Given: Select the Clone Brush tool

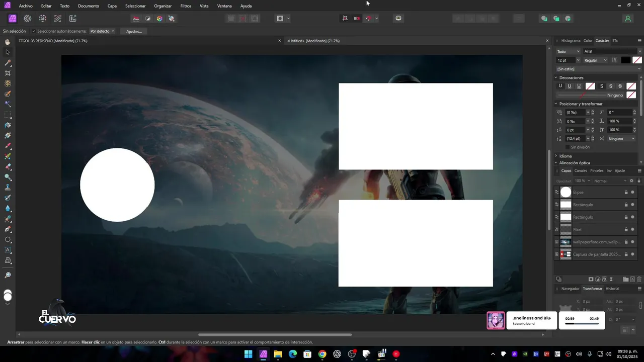Looking at the screenshot, I should coord(8,187).
